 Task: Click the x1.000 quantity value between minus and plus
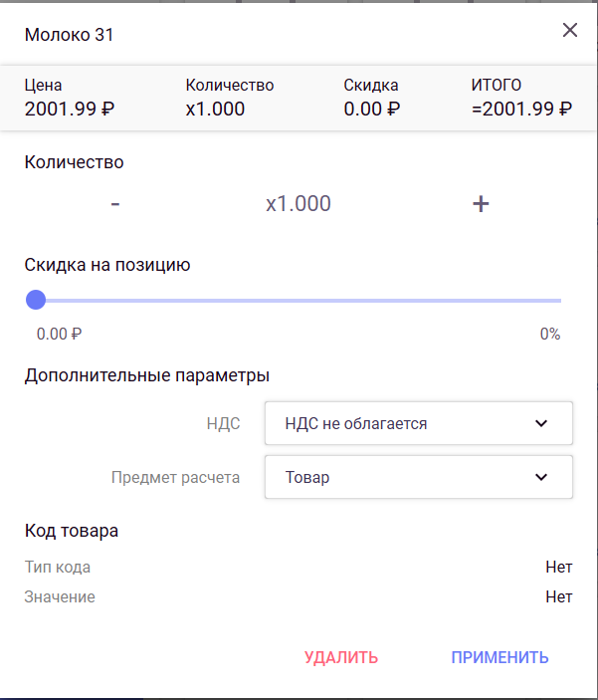[x=299, y=204]
